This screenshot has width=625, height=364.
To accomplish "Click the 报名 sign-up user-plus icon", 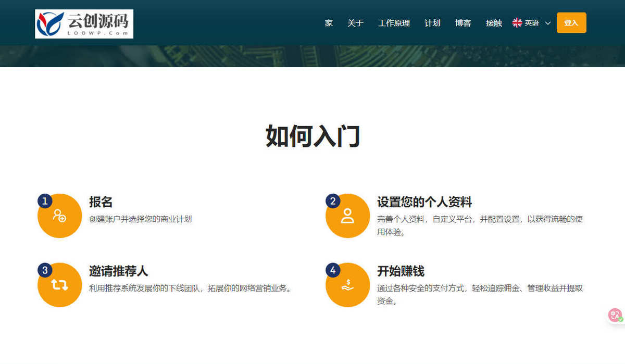I will coord(59,216).
